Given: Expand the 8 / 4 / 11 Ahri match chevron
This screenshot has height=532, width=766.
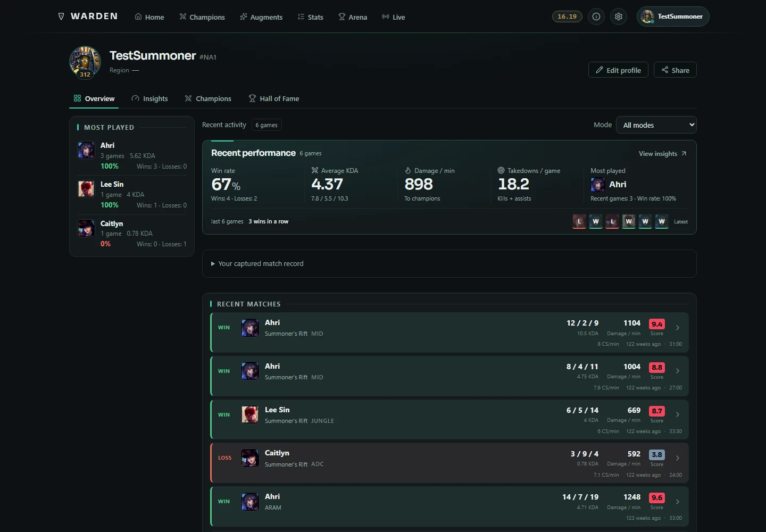Looking at the screenshot, I should 678,371.
